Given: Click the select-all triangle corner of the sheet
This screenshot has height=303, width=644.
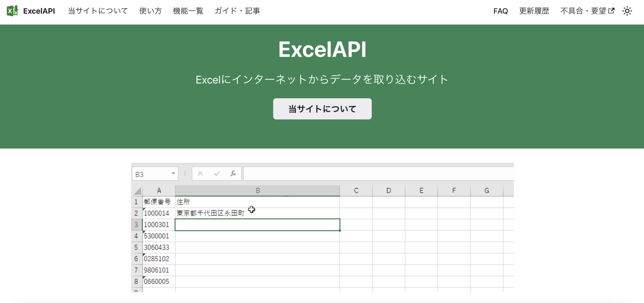Looking at the screenshot, I should coord(137,191).
